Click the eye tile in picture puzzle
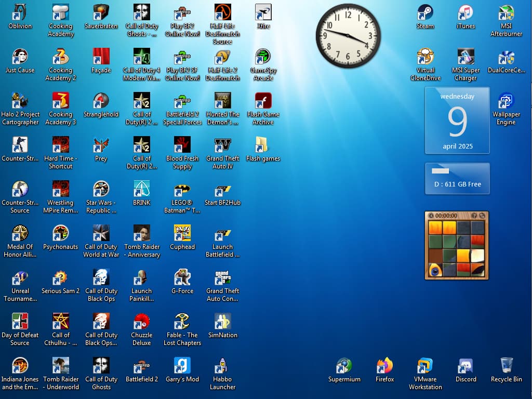 [435, 270]
